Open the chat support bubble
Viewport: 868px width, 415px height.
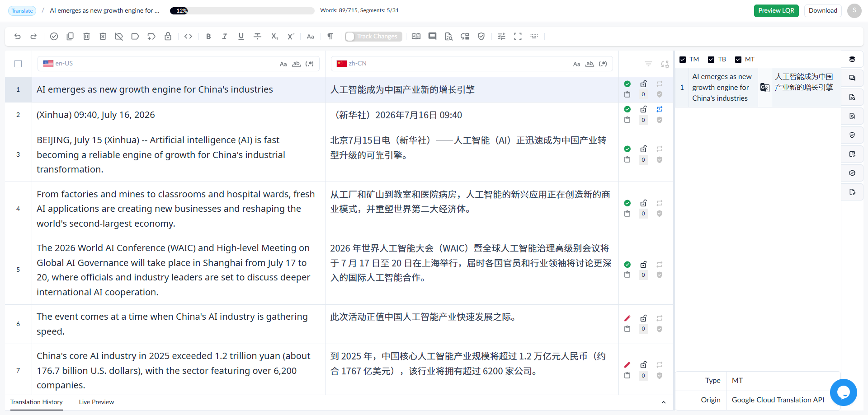point(844,392)
